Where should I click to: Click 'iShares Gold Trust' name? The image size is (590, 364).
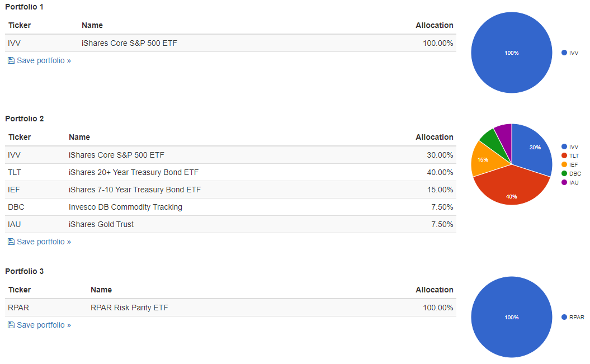click(x=101, y=224)
